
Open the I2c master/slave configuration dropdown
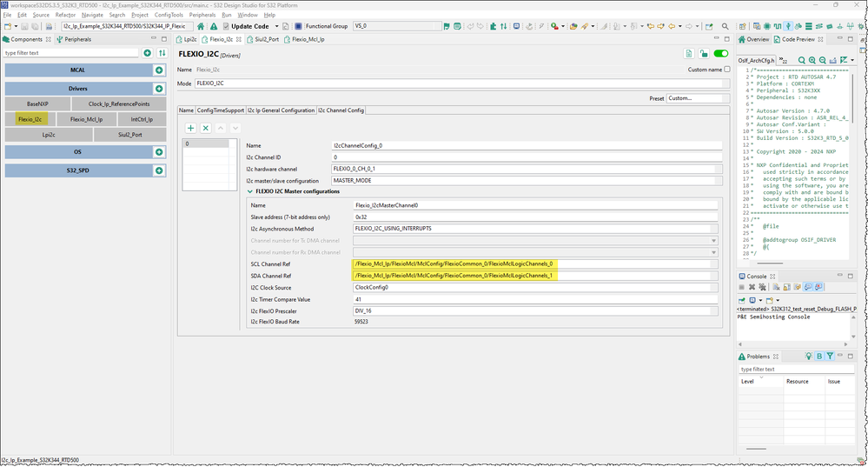527,181
